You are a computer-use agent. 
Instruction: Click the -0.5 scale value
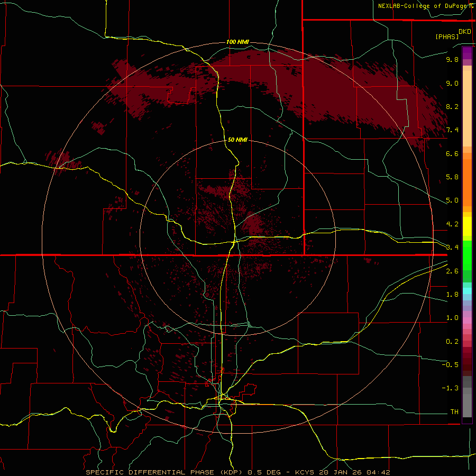tap(450, 365)
